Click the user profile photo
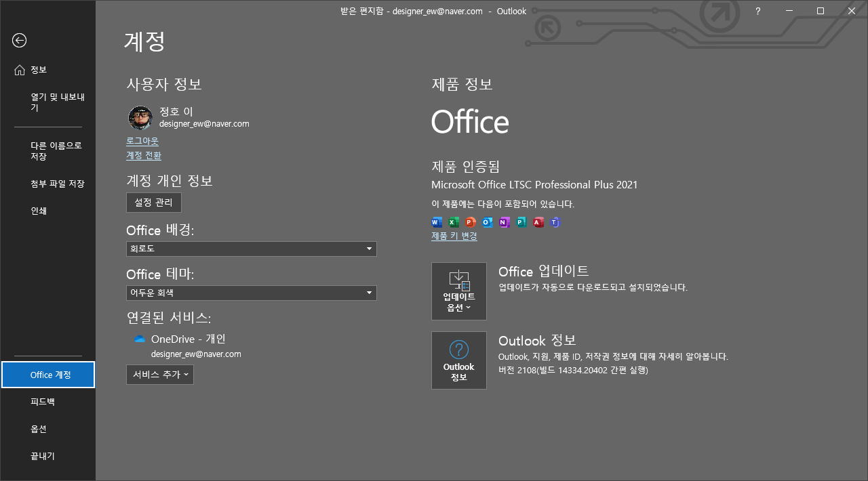Image resolution: width=868 pixels, height=481 pixels. pyautogui.click(x=140, y=118)
